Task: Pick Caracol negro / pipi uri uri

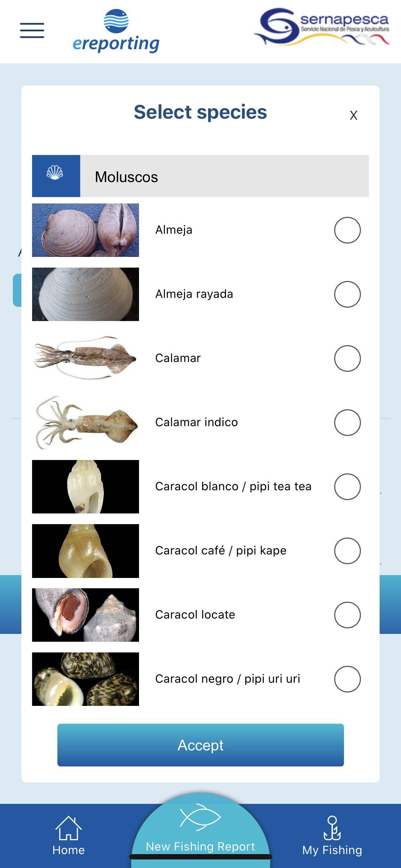Action: [348, 679]
